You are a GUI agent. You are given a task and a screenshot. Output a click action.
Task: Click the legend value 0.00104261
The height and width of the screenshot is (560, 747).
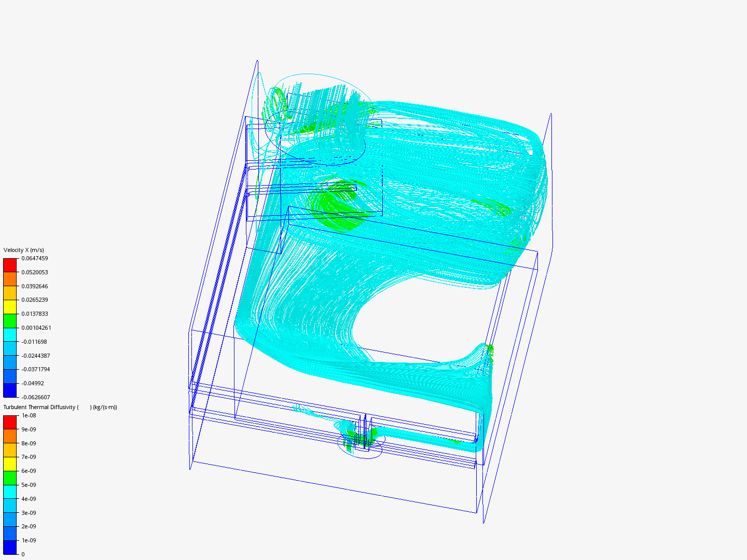click(x=36, y=328)
